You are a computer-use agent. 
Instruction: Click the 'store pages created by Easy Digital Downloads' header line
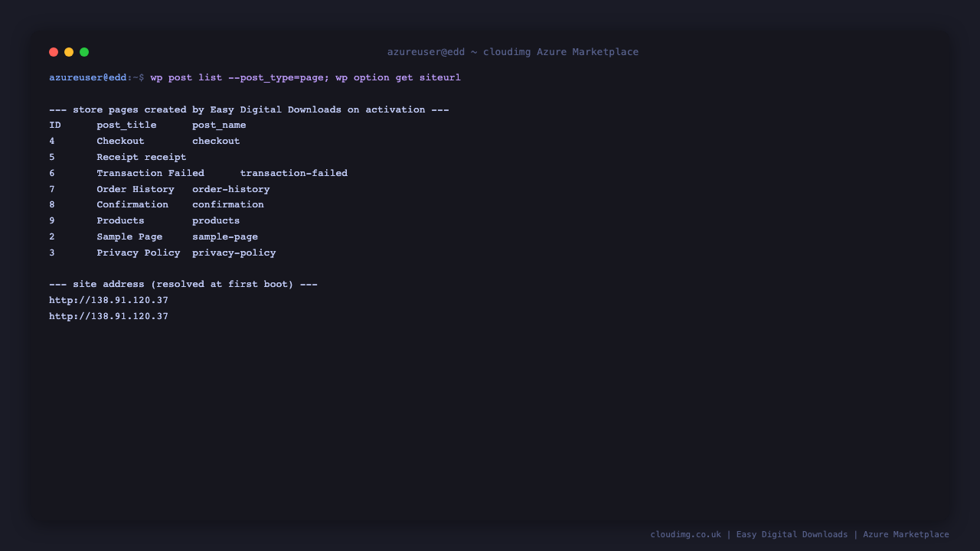(x=249, y=110)
